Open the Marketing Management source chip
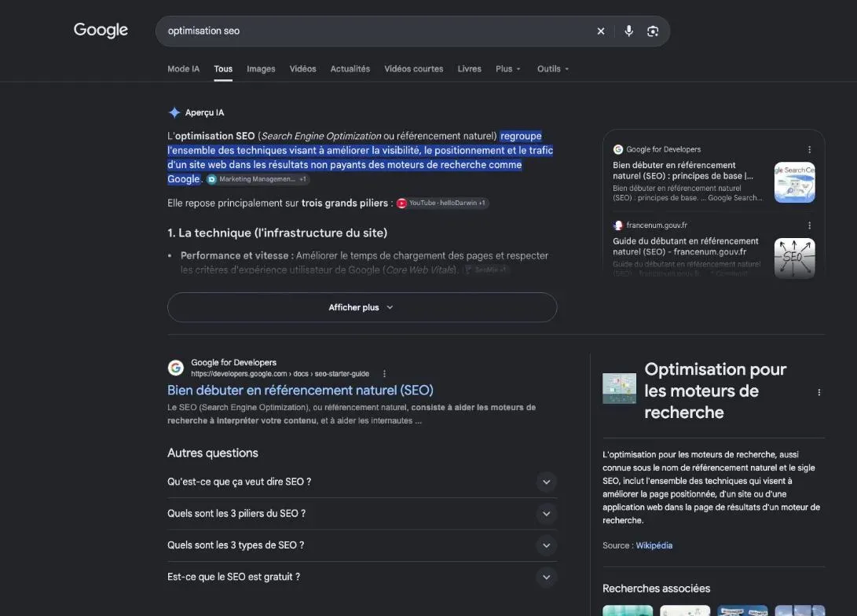The image size is (857, 616). (258, 179)
